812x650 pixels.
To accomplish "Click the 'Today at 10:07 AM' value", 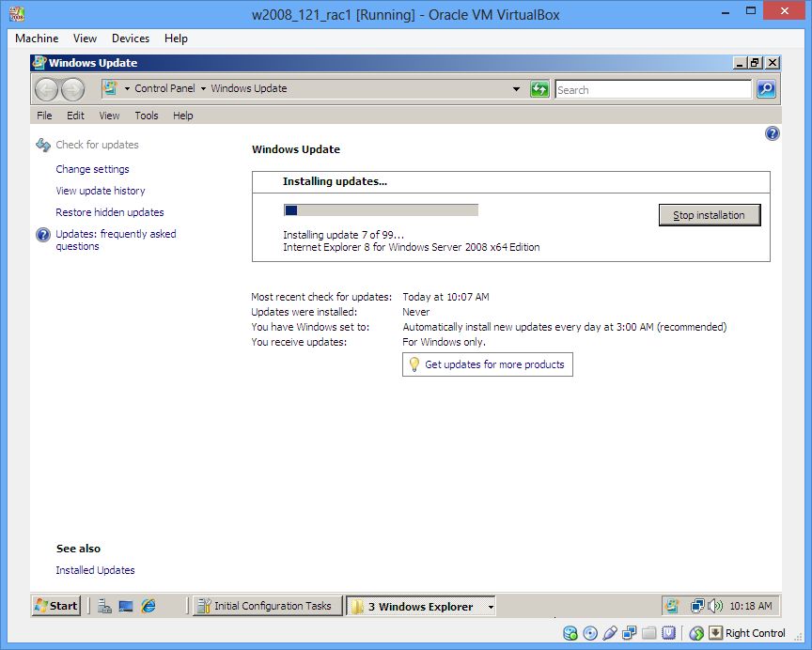I will [445, 297].
